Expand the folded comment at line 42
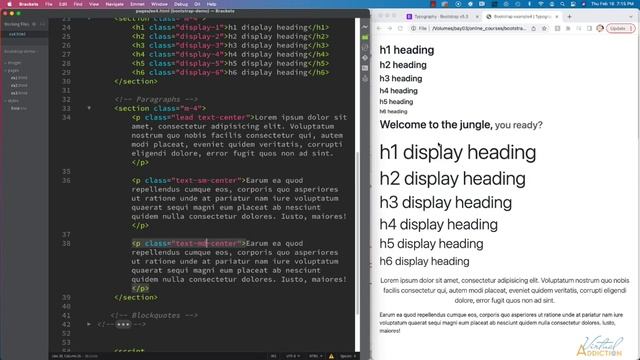Screen dimensions: 640x360 [x=89, y=324]
